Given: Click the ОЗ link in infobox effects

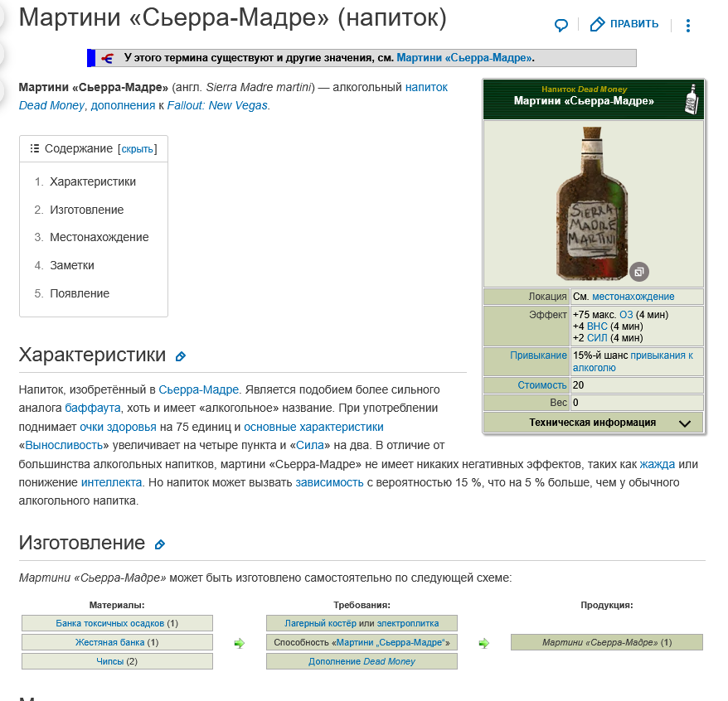Looking at the screenshot, I should pyautogui.click(x=626, y=315).
